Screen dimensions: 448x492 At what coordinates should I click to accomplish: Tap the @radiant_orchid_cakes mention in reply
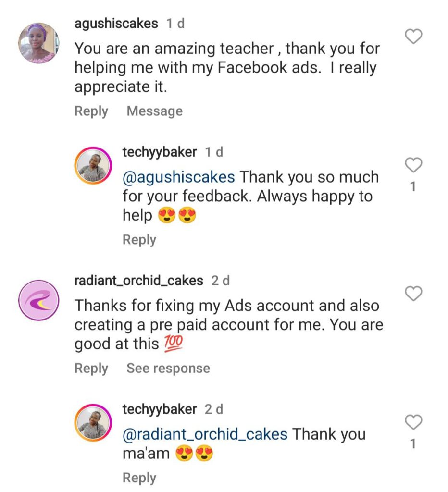click(x=205, y=434)
